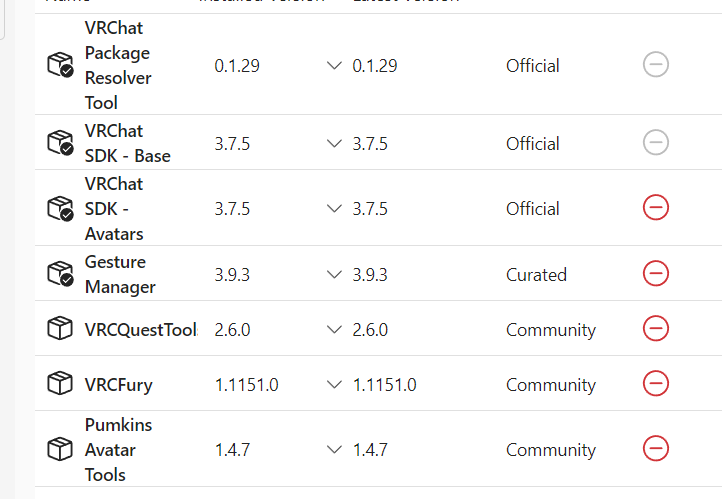This screenshot has height=499, width=722.
Task: Remove the VRChat SDK - Avatars package
Action: click(x=656, y=208)
